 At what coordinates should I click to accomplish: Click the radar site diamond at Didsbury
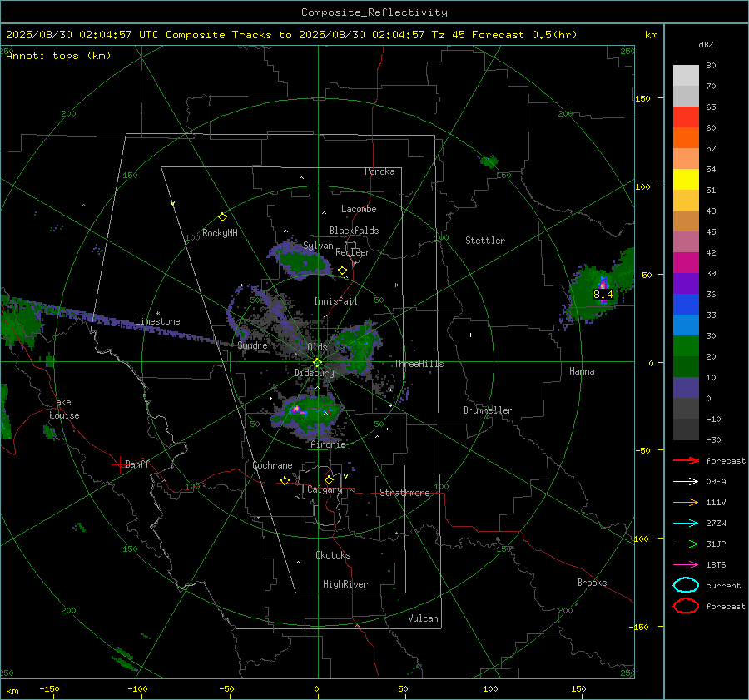click(317, 363)
